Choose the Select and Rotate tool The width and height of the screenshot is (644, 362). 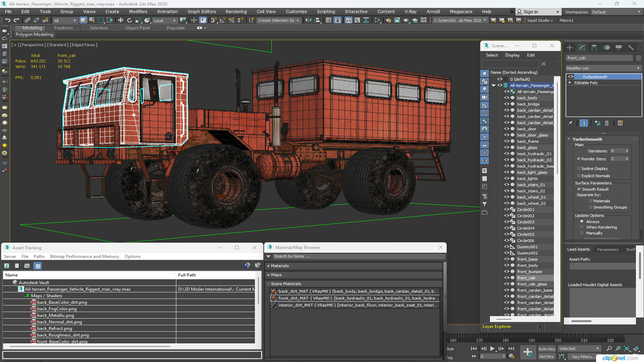(x=129, y=20)
